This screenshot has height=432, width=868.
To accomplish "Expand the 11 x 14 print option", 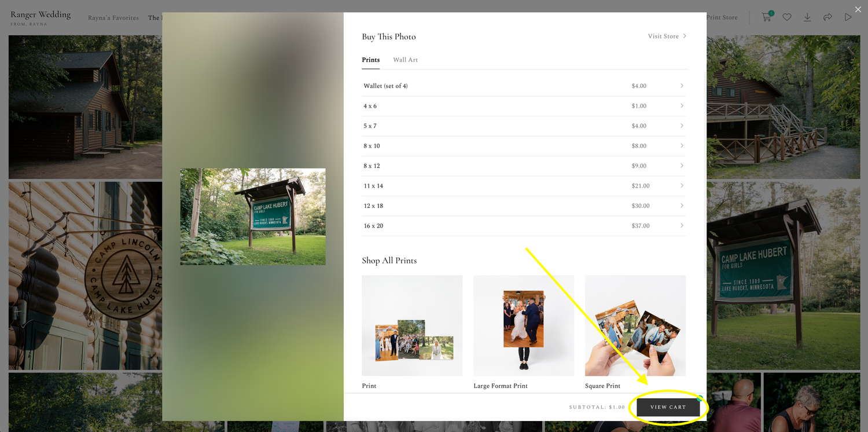I will point(524,186).
